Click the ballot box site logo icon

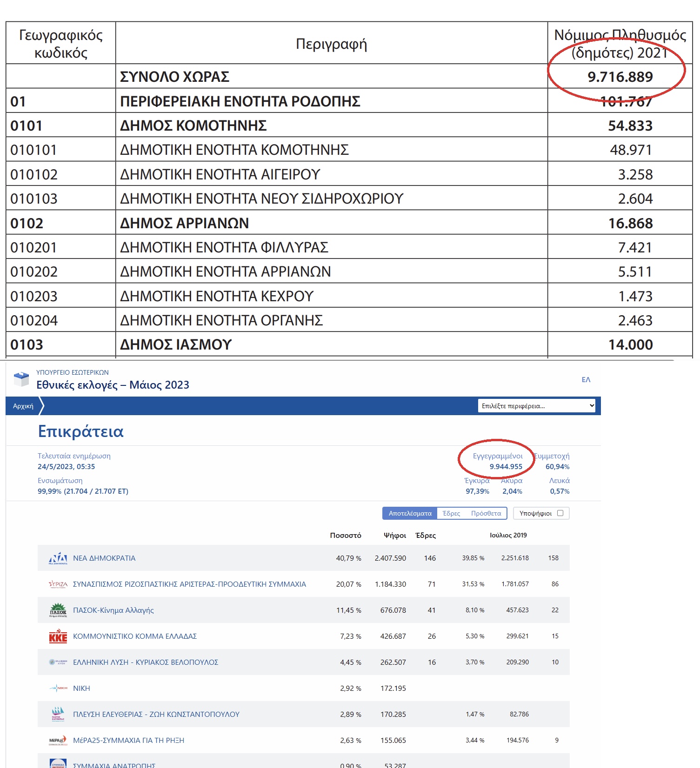tap(21, 379)
